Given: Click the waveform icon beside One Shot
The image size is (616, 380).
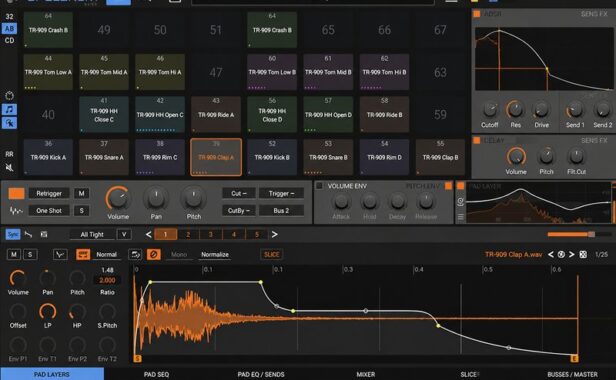Looking at the screenshot, I should (16, 211).
